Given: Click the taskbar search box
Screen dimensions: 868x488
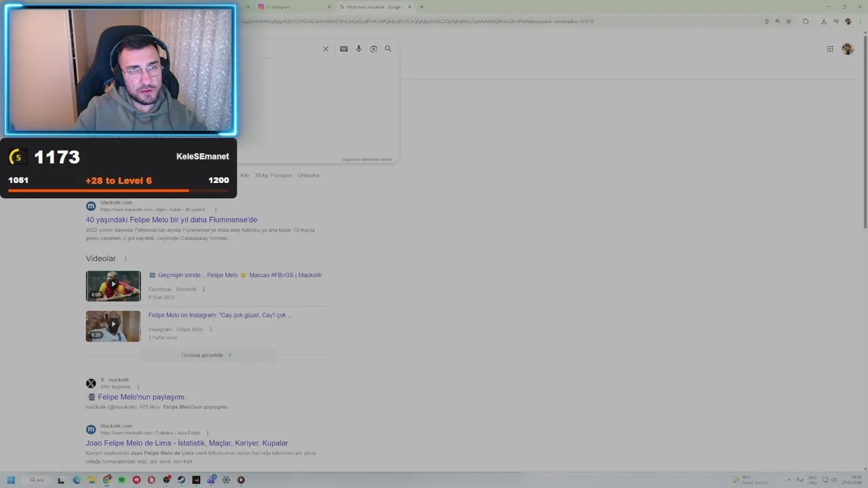Looking at the screenshot, I should pos(37,480).
